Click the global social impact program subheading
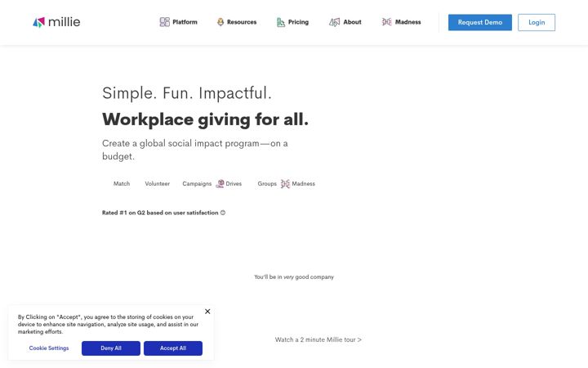 pos(195,150)
